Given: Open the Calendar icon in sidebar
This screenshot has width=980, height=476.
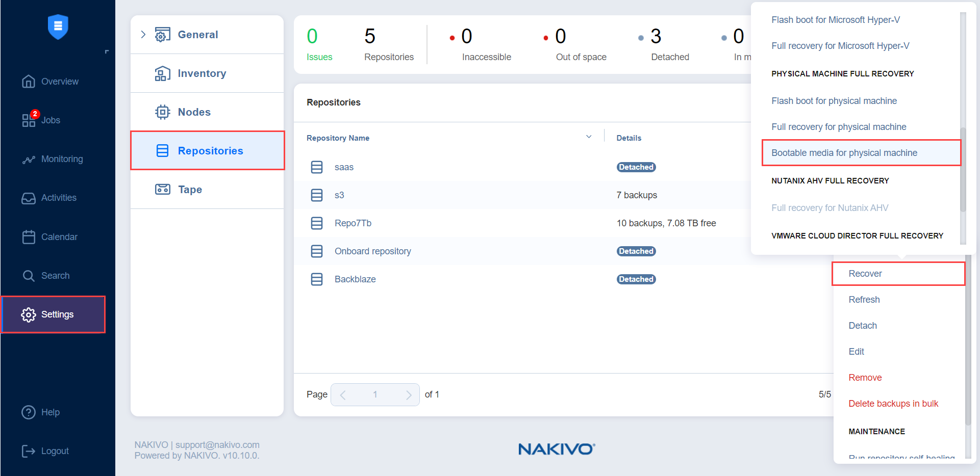Looking at the screenshot, I should tap(29, 237).
